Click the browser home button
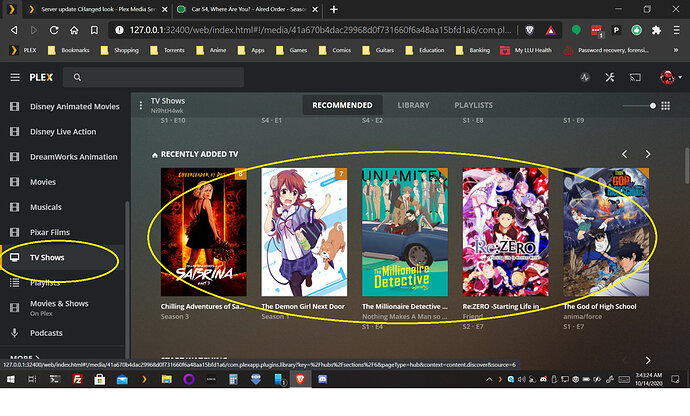This screenshot has height=416, width=690. pos(74,30)
